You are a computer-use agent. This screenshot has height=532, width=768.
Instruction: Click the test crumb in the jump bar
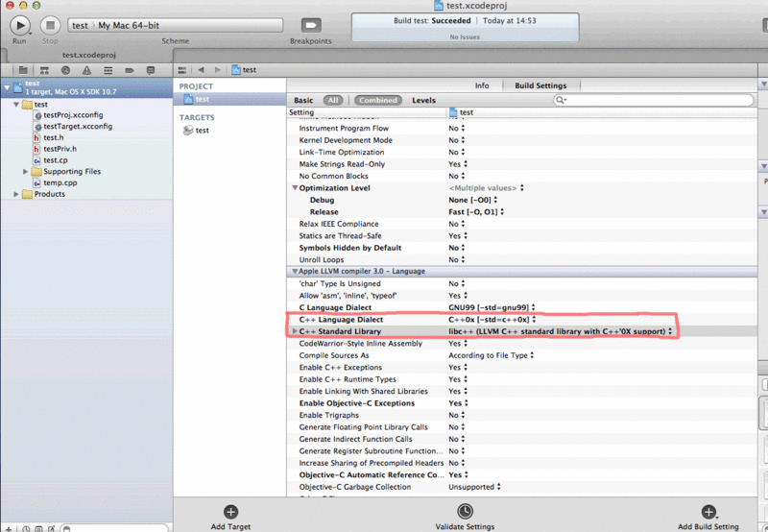[x=244, y=70]
